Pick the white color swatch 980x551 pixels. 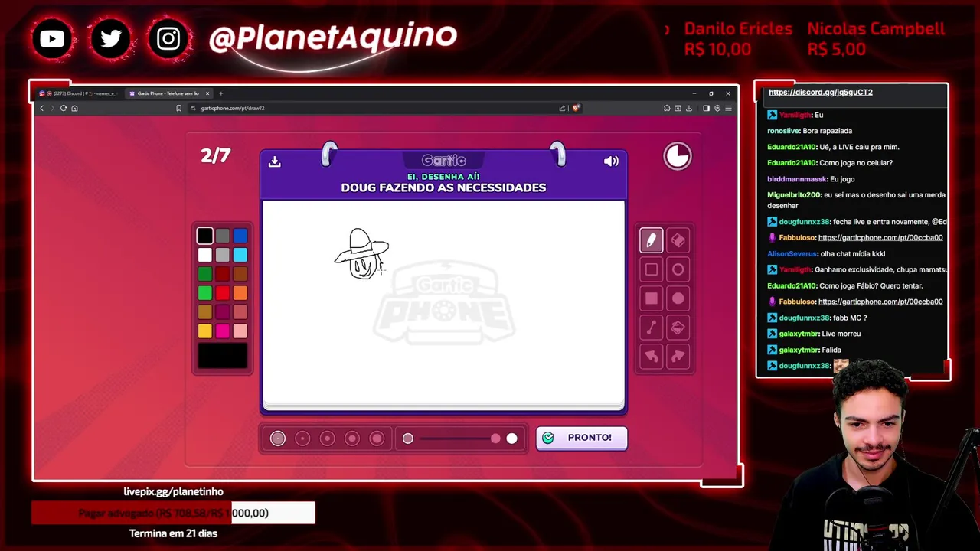click(x=204, y=255)
